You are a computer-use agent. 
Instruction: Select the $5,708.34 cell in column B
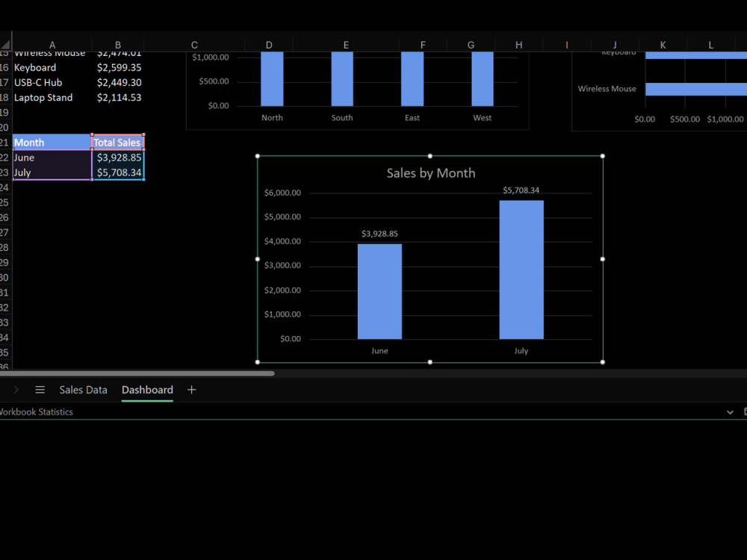click(x=118, y=172)
